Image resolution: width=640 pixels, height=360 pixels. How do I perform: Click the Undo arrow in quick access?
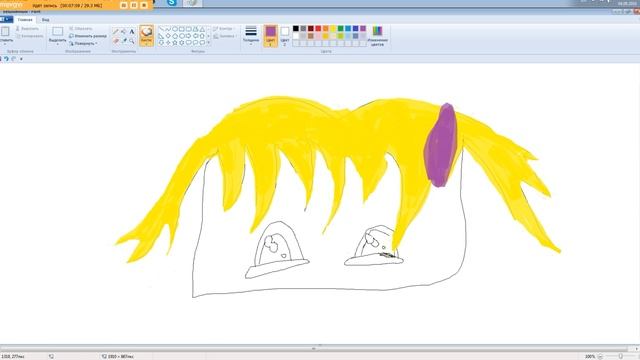pos(6,59)
